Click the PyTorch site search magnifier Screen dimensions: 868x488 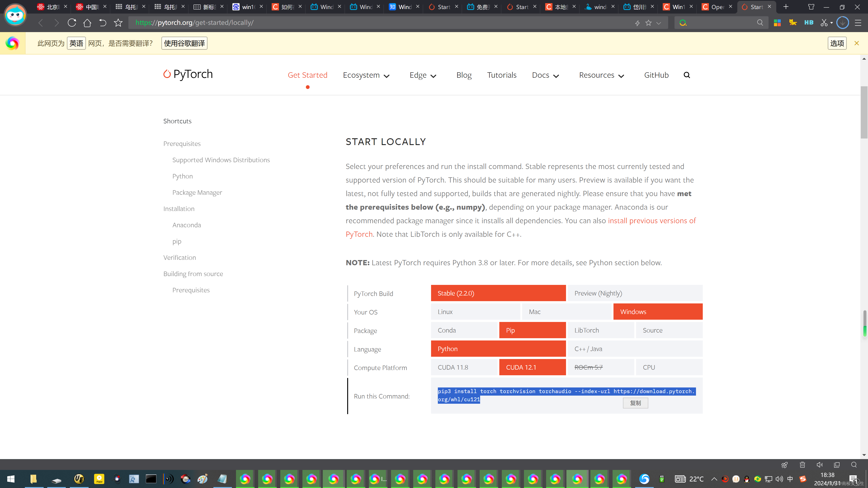[x=687, y=75]
